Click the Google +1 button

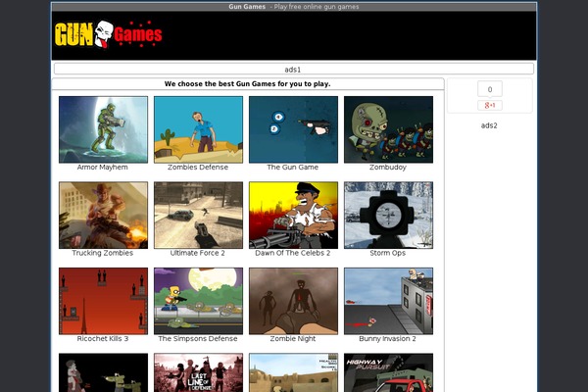pos(490,106)
